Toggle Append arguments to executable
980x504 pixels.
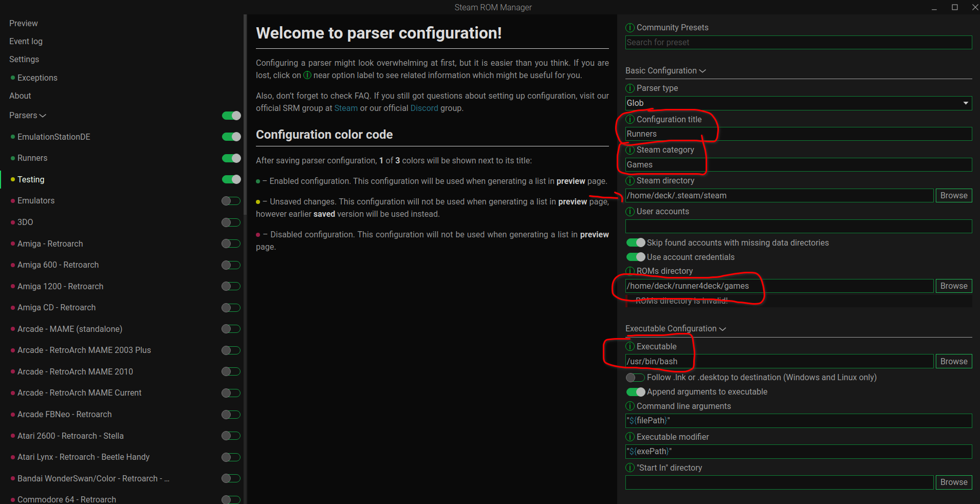tap(636, 392)
